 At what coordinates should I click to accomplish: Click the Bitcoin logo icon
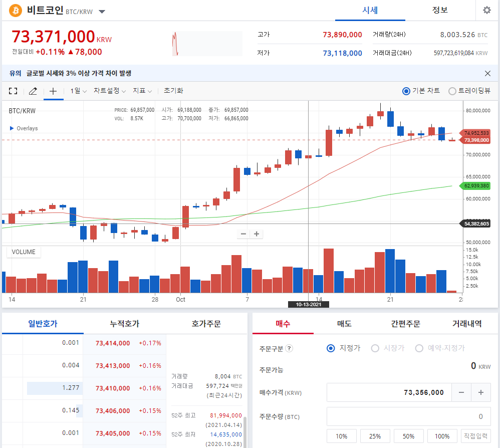click(16, 11)
